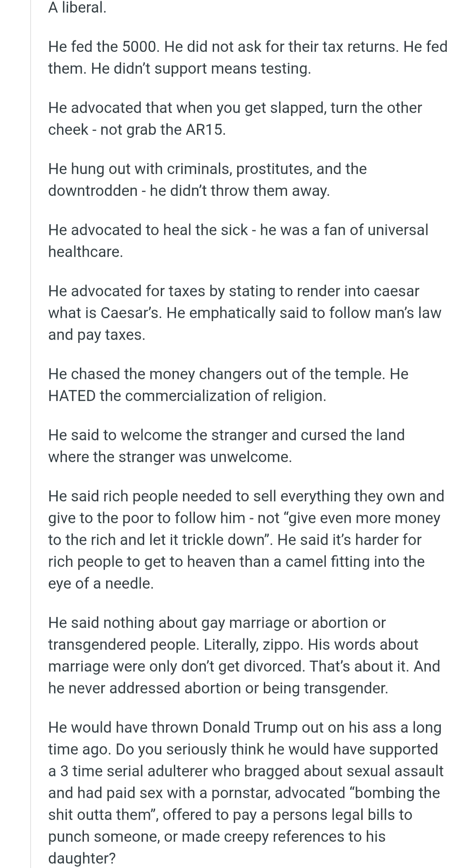467x868 pixels.
Task: Click the line "eye of a needle."
Action: pyautogui.click(x=101, y=583)
